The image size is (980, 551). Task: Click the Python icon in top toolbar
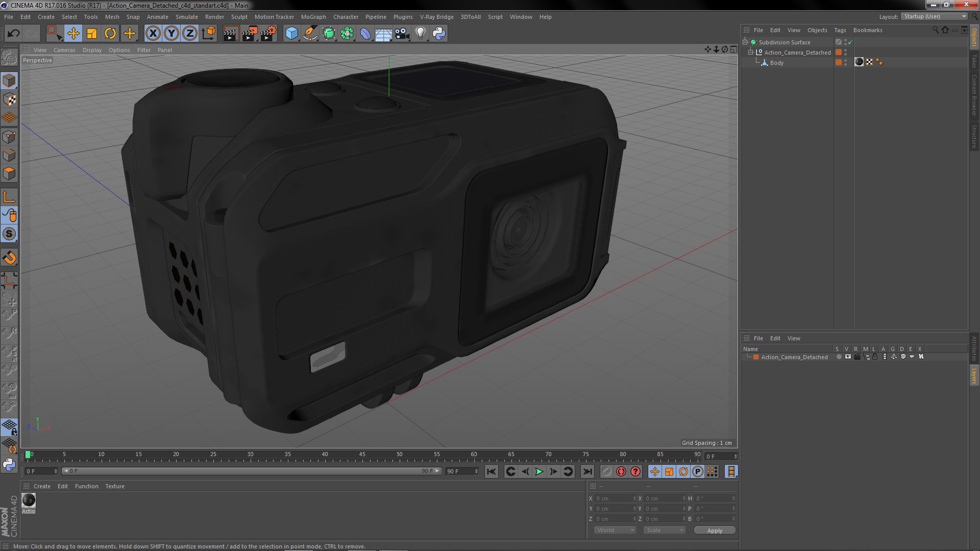pos(439,34)
